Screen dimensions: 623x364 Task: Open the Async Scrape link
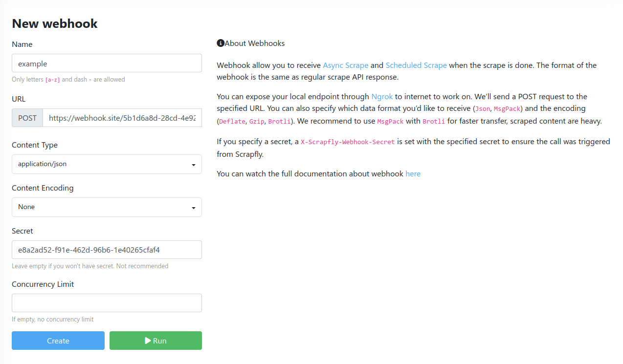[x=346, y=65]
